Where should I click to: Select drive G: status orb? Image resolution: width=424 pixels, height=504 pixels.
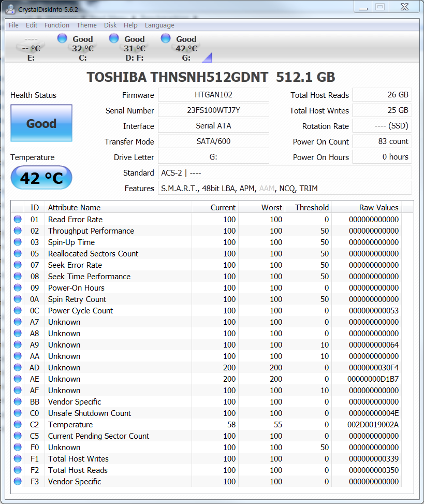[166, 38]
